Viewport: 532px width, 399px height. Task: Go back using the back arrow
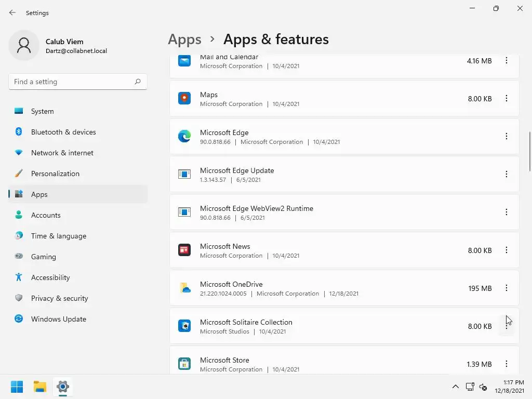tap(12, 12)
